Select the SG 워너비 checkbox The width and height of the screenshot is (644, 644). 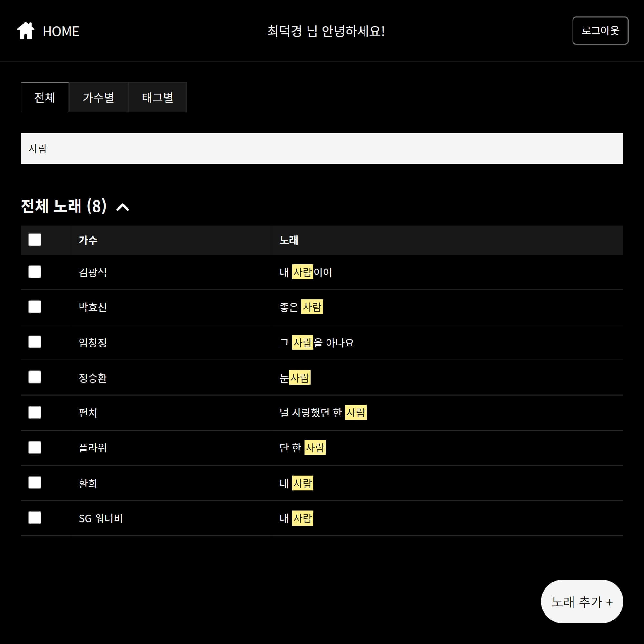point(35,518)
